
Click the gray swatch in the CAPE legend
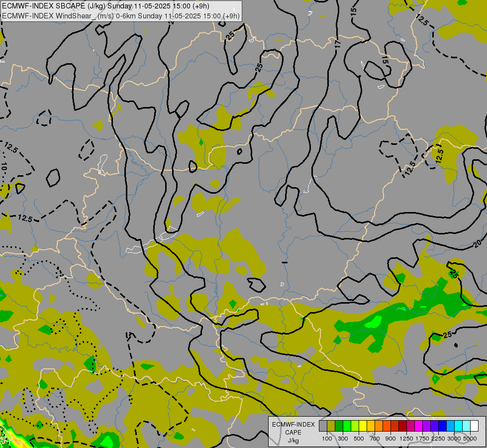(323, 426)
